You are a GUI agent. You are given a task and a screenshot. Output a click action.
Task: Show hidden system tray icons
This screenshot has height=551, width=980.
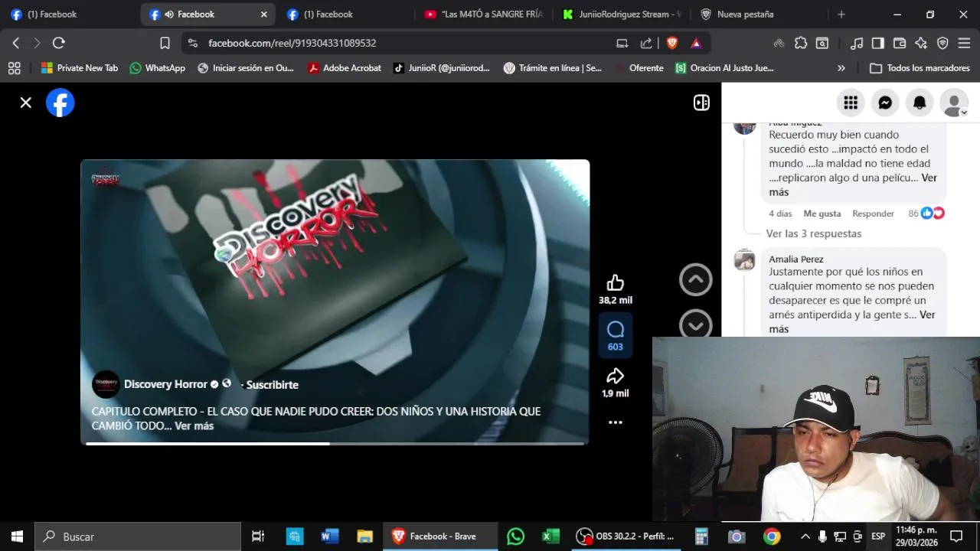pos(805,536)
